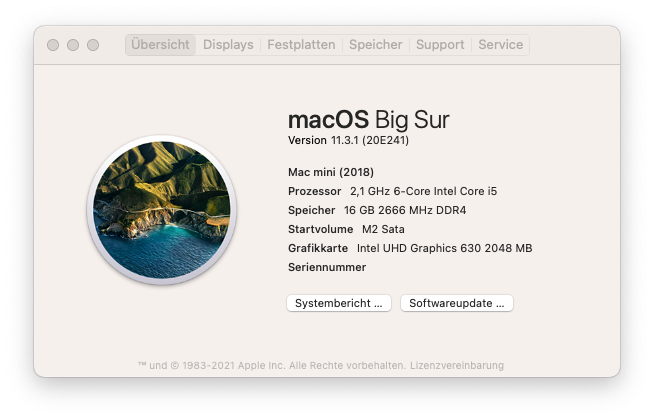The height and width of the screenshot is (419, 654).
Task: Open the Systembericht button
Action: [339, 303]
